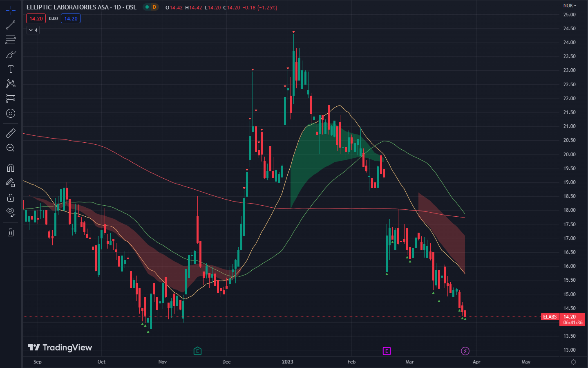This screenshot has width=588, height=368.
Task: Remove drawings with trash icon
Action: [11, 233]
